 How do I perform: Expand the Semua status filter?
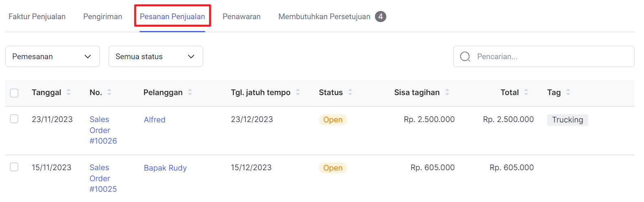156,57
